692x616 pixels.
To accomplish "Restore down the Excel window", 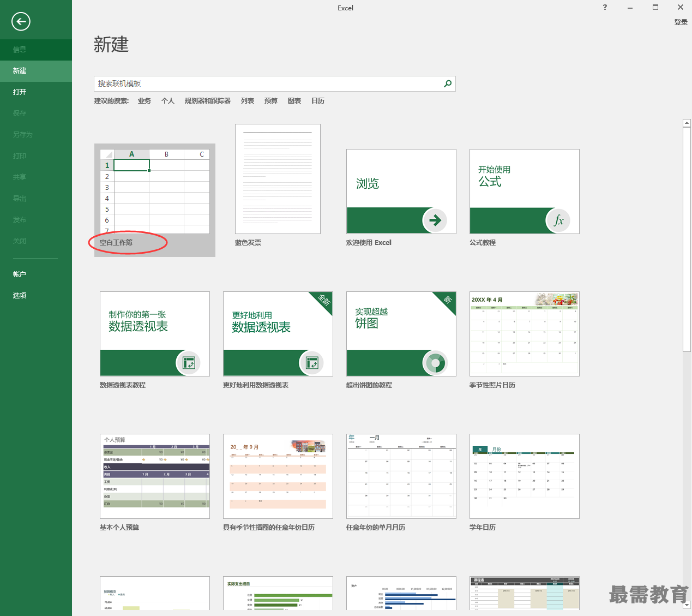I will pyautogui.click(x=655, y=7).
